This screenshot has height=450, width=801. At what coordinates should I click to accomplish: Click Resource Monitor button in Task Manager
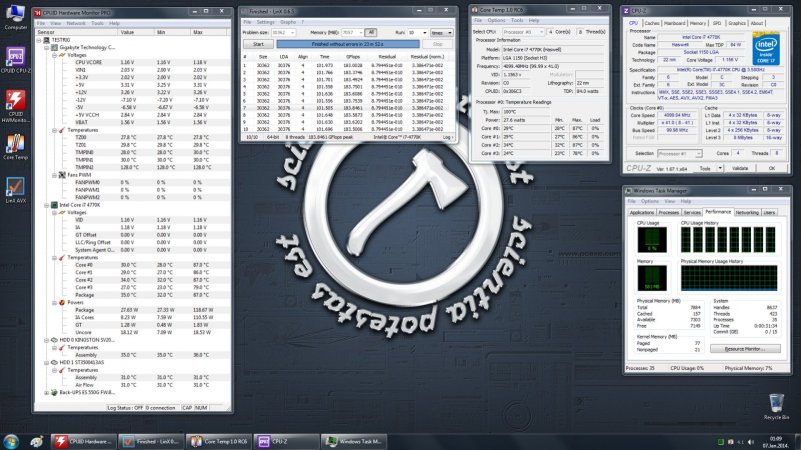coord(745,349)
